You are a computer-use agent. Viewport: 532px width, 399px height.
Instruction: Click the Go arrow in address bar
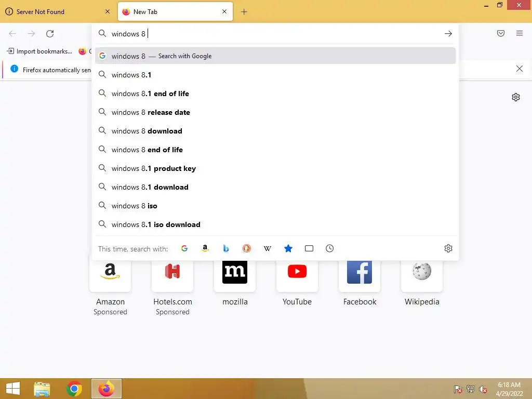coord(448,34)
